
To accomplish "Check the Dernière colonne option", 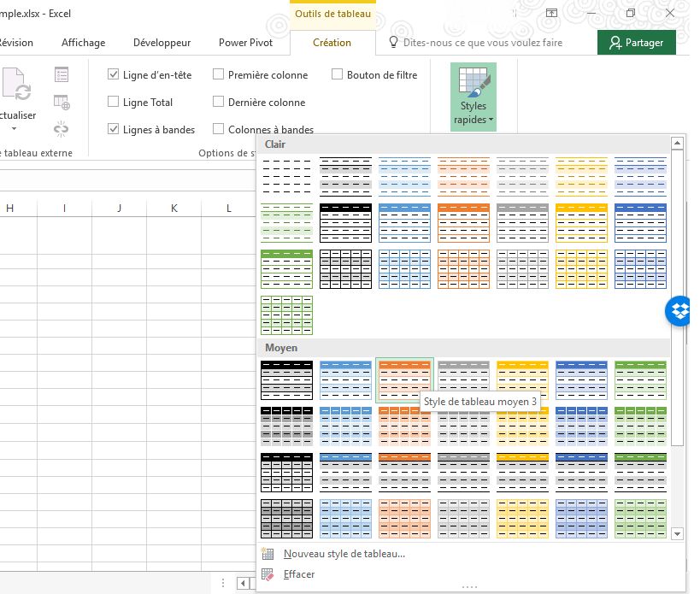I will pos(218,103).
